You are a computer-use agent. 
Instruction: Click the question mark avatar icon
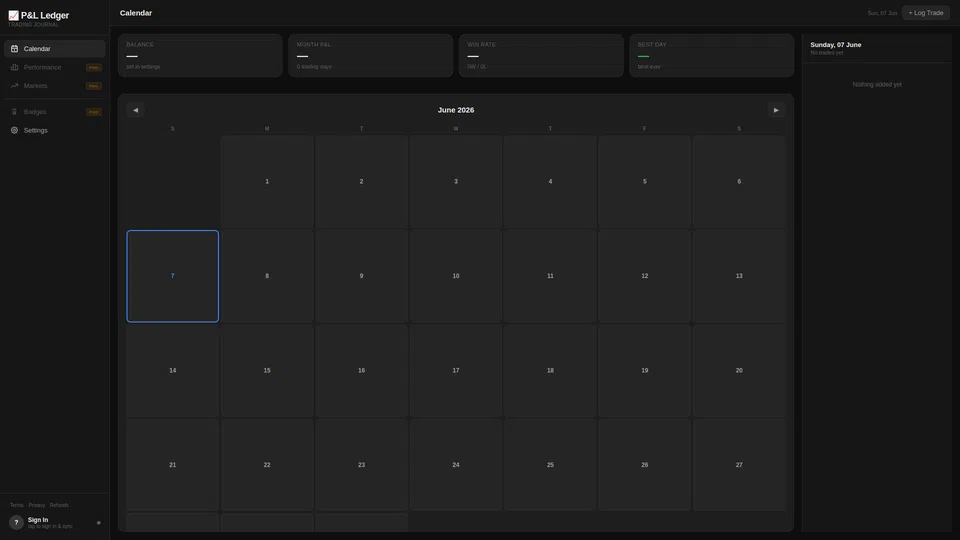tap(16, 522)
